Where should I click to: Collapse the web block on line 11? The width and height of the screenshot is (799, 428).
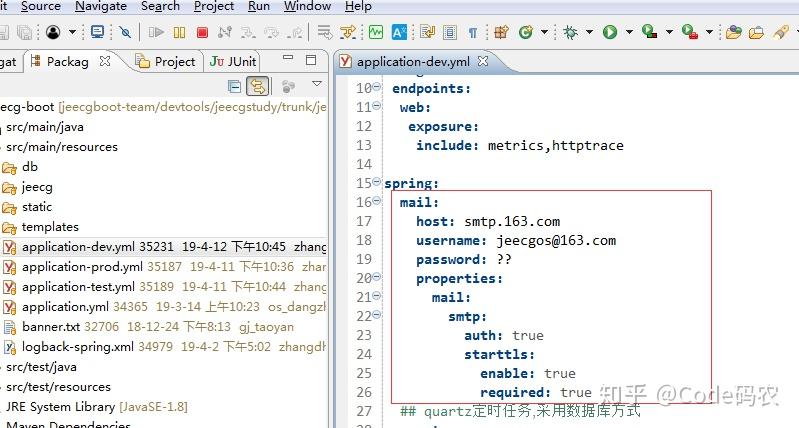click(377, 106)
